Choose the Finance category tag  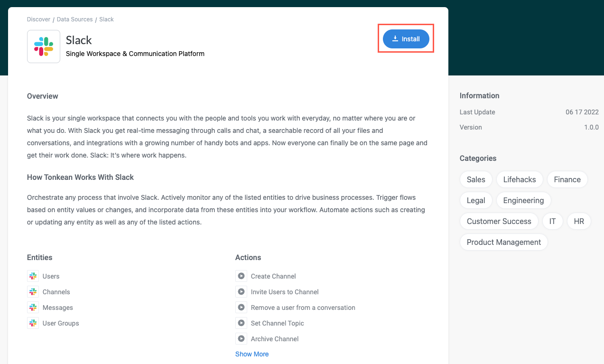pyautogui.click(x=567, y=179)
